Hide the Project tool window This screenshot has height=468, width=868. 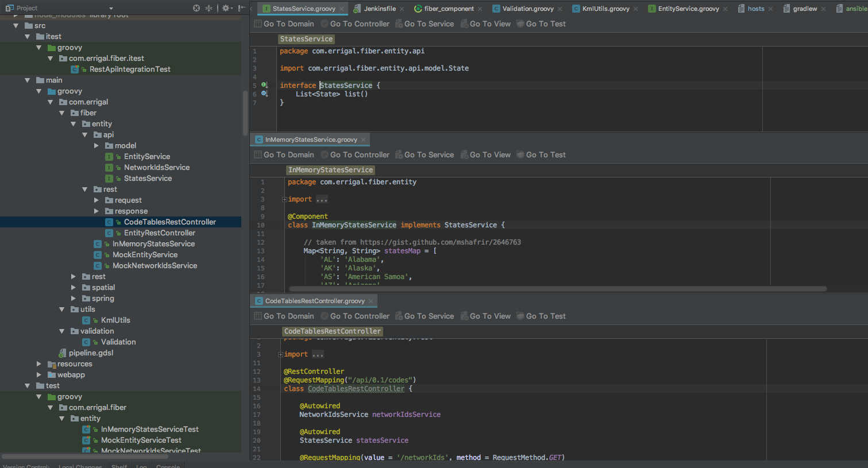(242, 8)
